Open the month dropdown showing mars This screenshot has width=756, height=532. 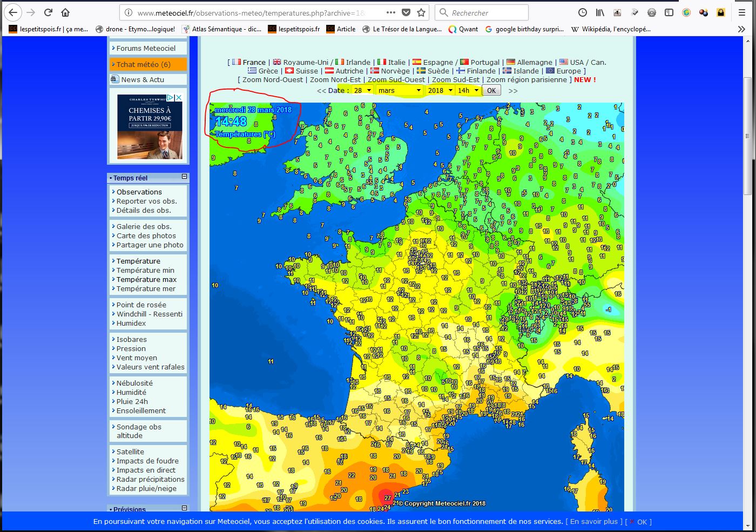pyautogui.click(x=399, y=91)
